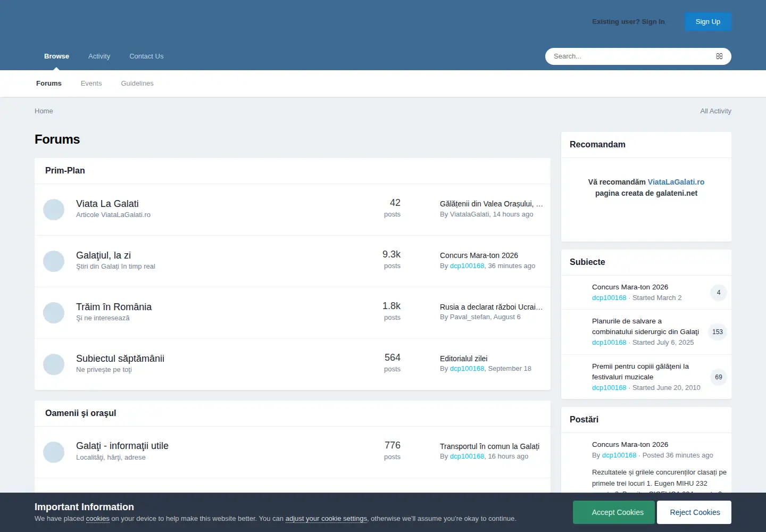
Task: Click the Sign Up button
Action: pos(708,22)
